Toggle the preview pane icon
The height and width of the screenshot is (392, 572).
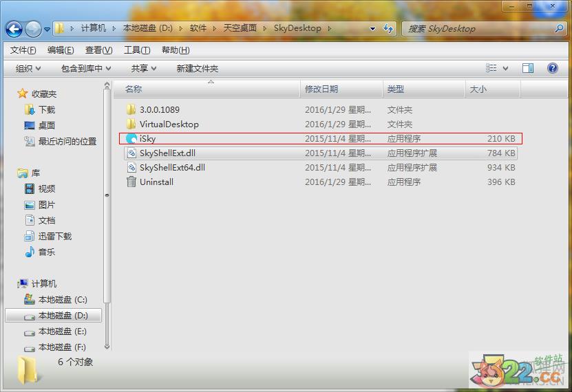tap(528, 68)
